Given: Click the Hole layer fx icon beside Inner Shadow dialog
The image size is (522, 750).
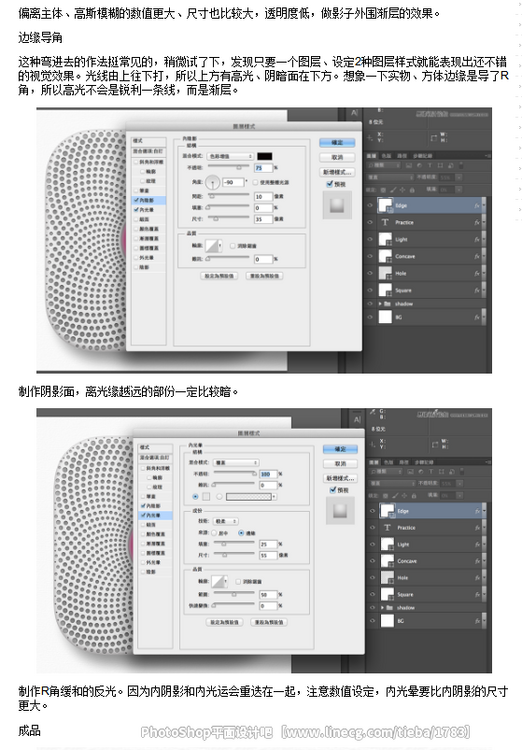Looking at the screenshot, I should [x=477, y=274].
